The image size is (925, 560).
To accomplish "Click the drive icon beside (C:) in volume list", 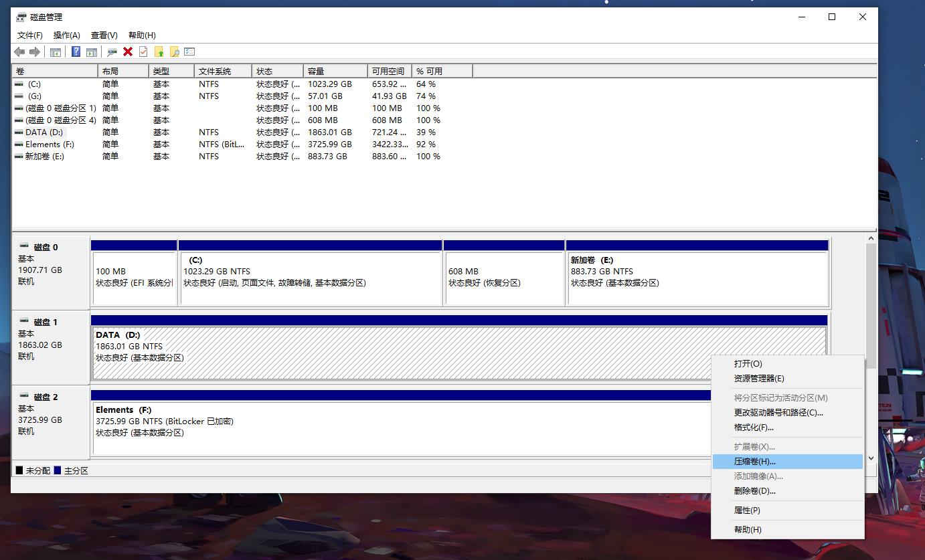I will [19, 84].
